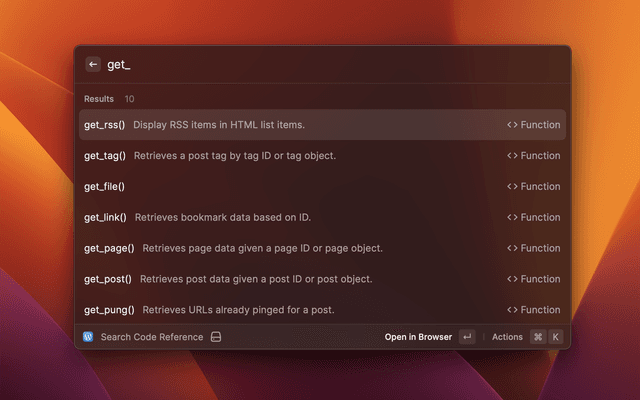Click the Function code icon on get_file() row
Screen dimensions: 640x400
pyautogui.click(x=512, y=187)
